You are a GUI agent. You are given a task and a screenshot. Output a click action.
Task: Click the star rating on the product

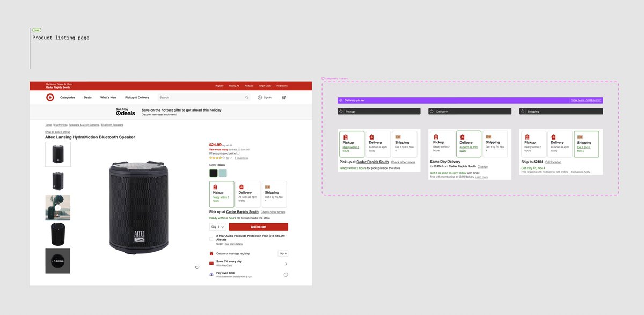[216, 158]
